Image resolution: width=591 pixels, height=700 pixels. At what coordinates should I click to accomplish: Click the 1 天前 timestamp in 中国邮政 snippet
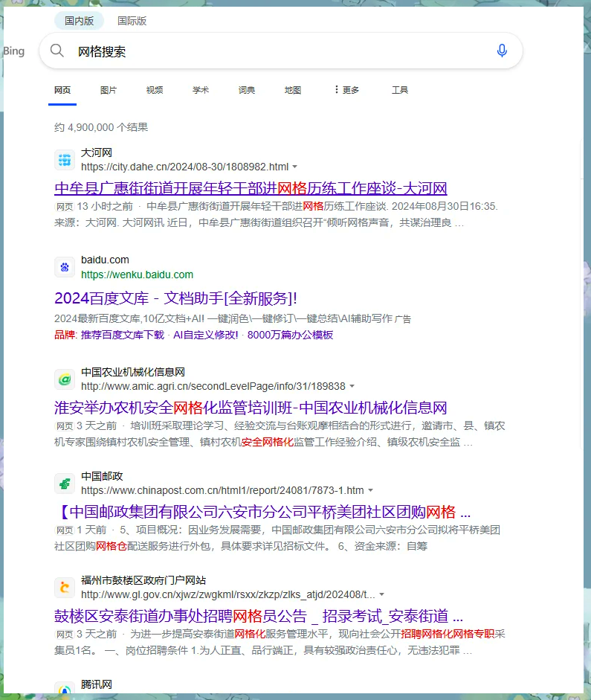(91, 530)
